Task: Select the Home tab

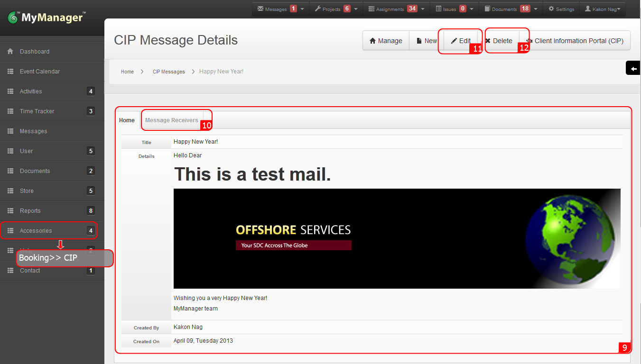Action: [127, 120]
